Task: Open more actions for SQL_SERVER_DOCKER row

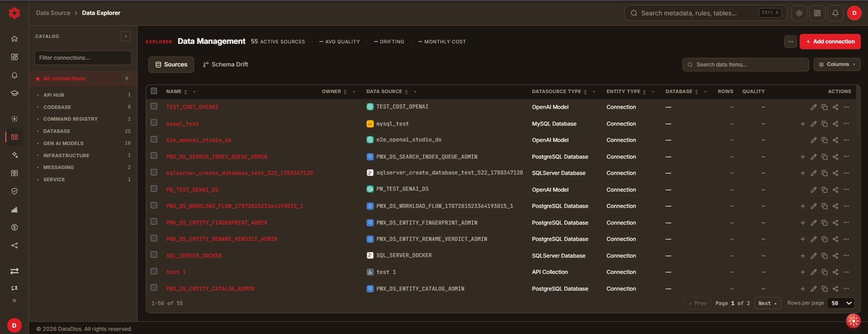Action: (x=846, y=256)
